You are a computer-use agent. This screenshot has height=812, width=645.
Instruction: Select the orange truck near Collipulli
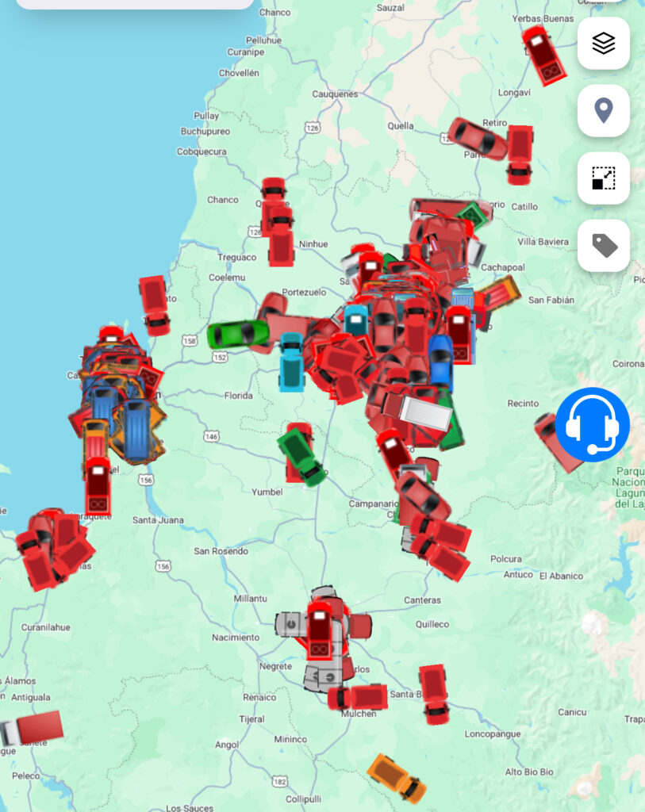point(397,778)
